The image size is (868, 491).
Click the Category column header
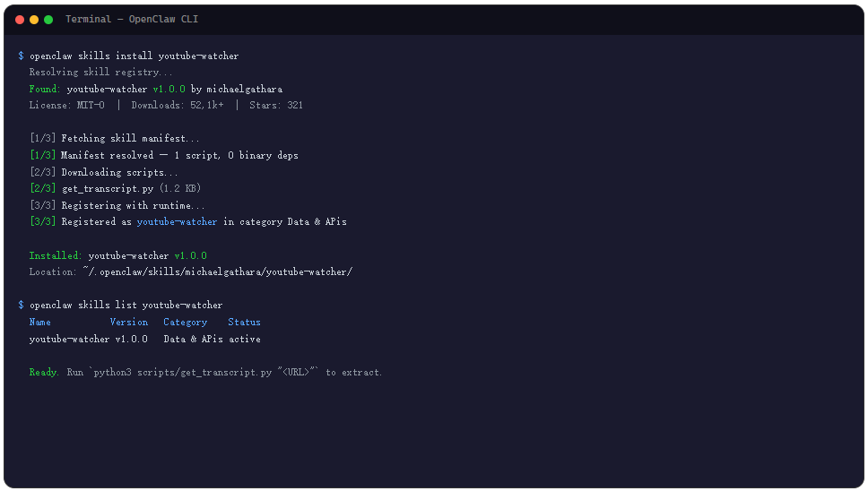click(186, 322)
